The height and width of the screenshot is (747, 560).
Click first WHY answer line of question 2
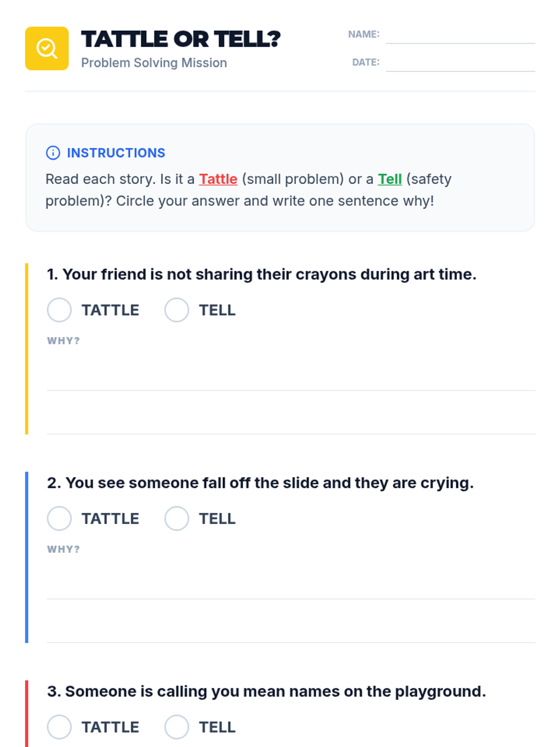click(291, 585)
